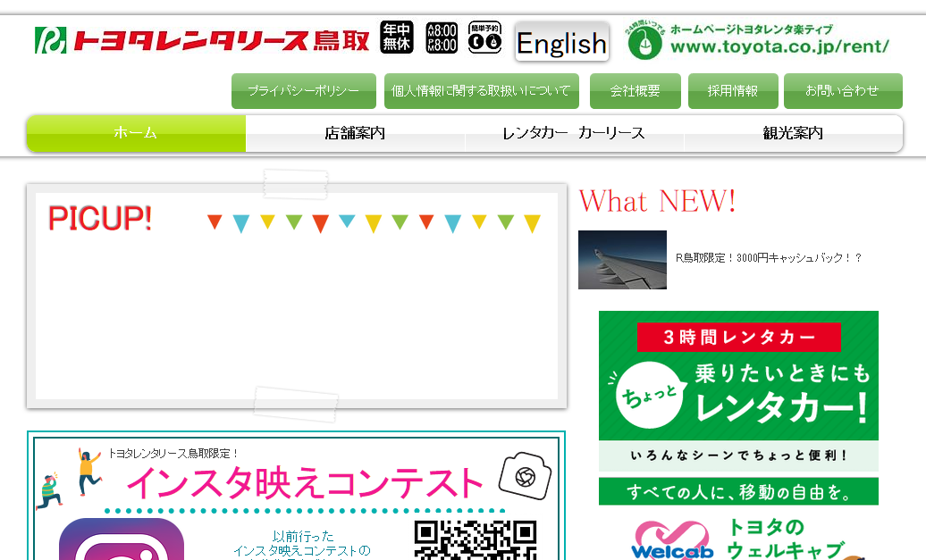Open R鳥取限定！3000円キャッシュバック news link
The image size is (926, 560).
769,258
